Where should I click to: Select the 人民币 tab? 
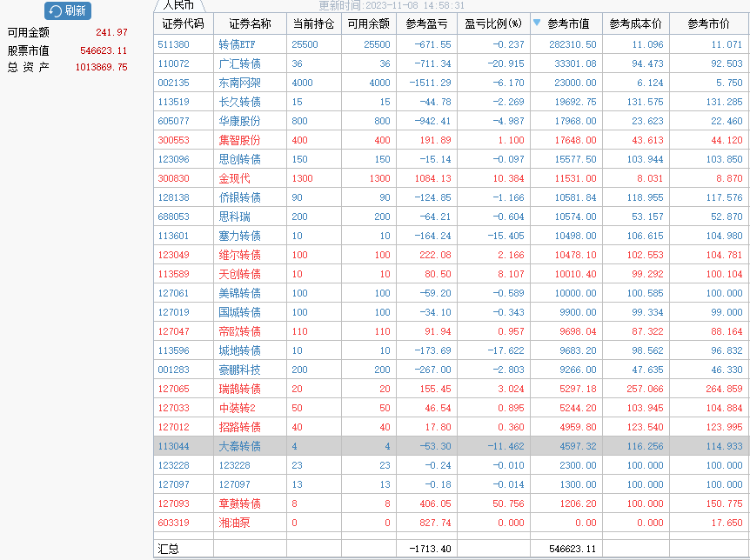click(178, 5)
